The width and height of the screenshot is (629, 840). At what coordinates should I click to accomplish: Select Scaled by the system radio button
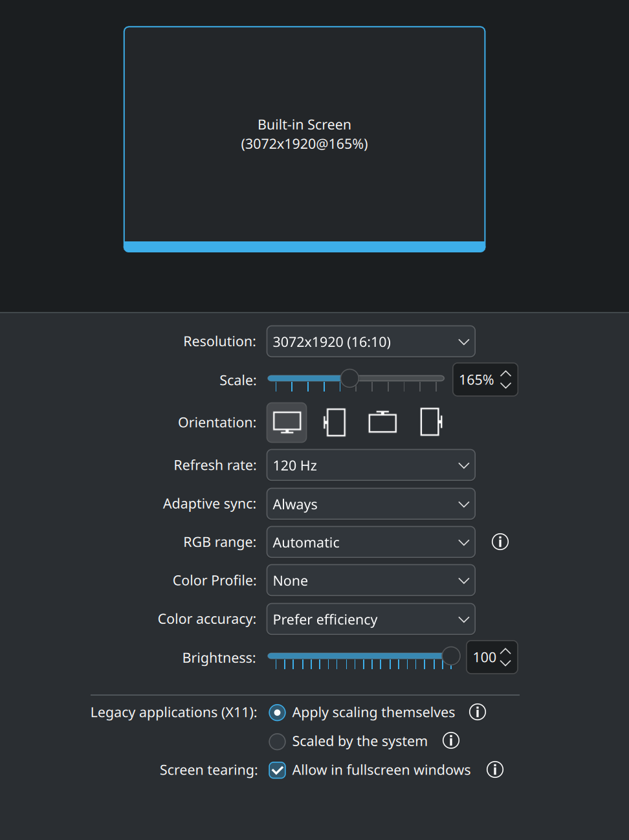[277, 741]
